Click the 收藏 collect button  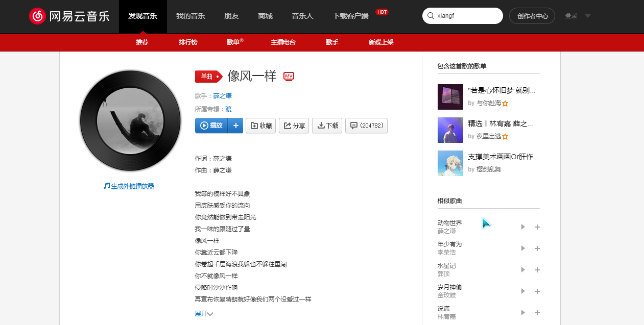coord(261,126)
